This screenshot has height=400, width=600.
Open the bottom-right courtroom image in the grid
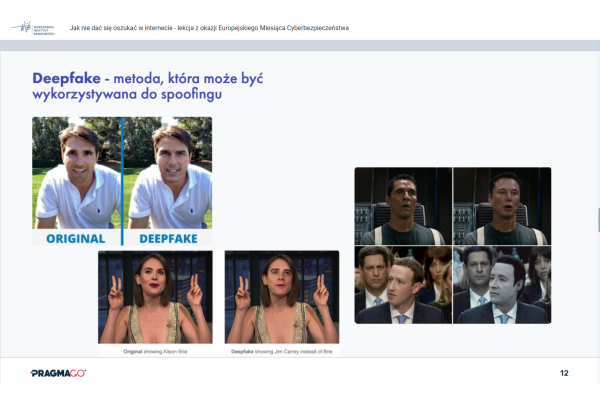[x=501, y=285]
